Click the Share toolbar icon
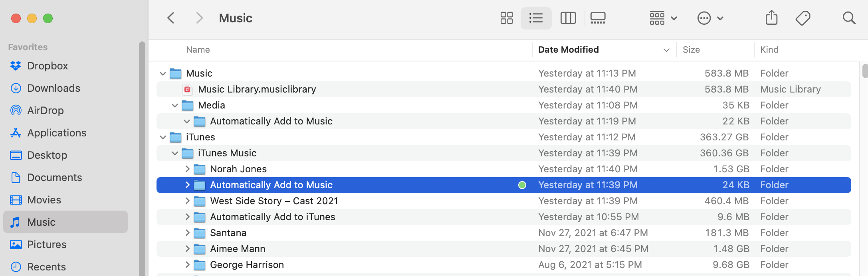The height and width of the screenshot is (276, 868). [x=771, y=18]
